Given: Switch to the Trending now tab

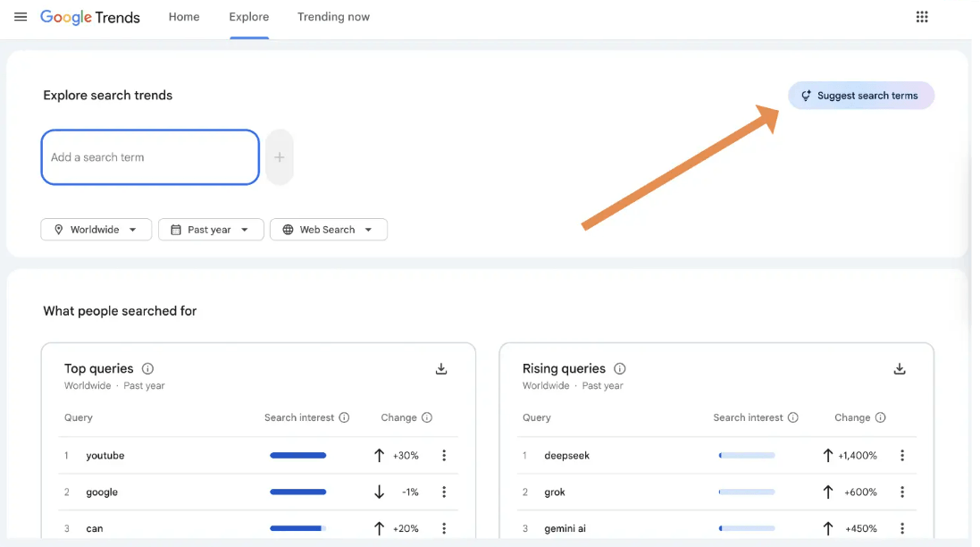Looking at the screenshot, I should 333,17.
